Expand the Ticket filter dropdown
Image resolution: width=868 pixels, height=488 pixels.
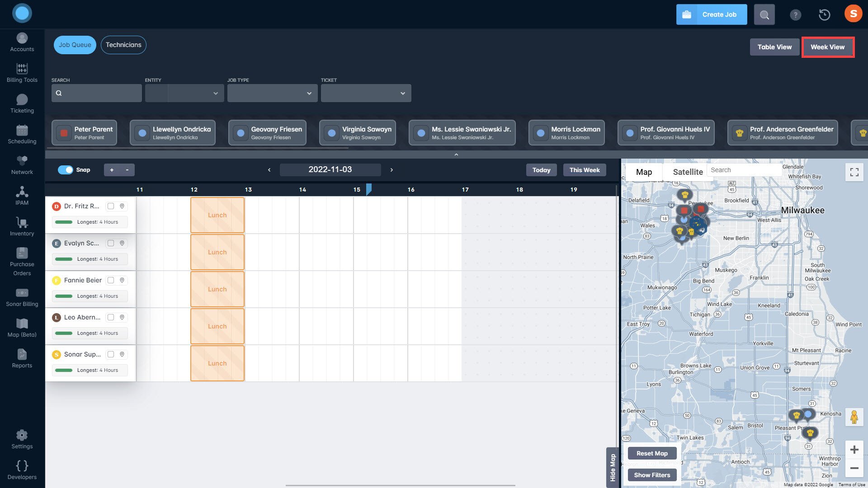point(366,93)
